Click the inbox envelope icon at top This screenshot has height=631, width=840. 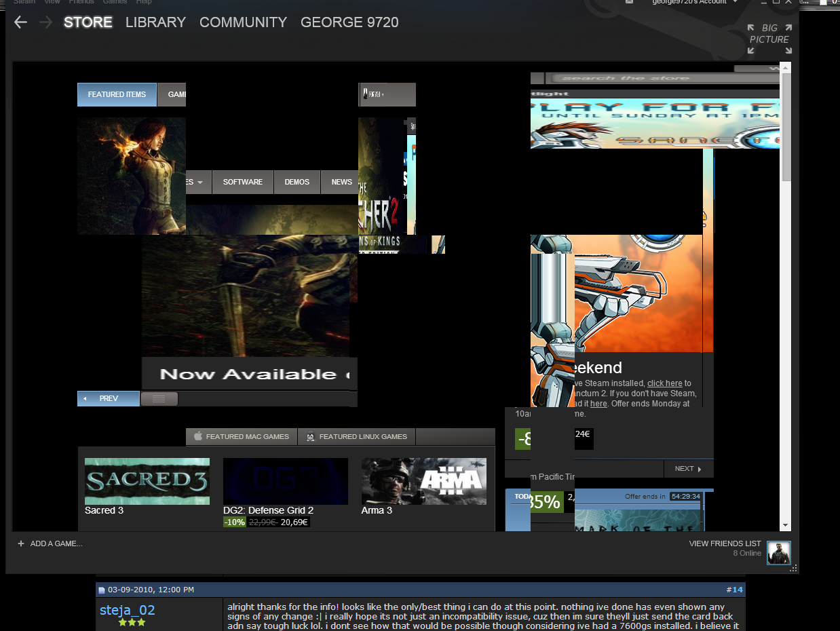pyautogui.click(x=629, y=2)
